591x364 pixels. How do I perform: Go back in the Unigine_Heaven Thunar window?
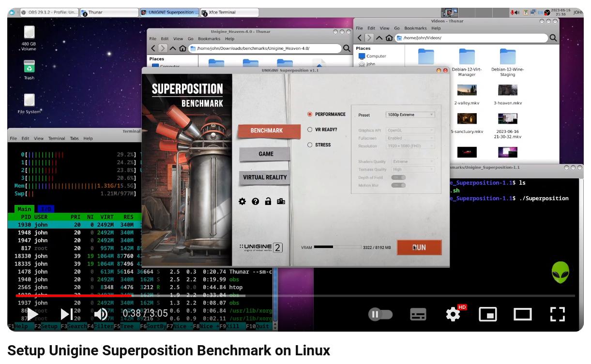pyautogui.click(x=153, y=48)
